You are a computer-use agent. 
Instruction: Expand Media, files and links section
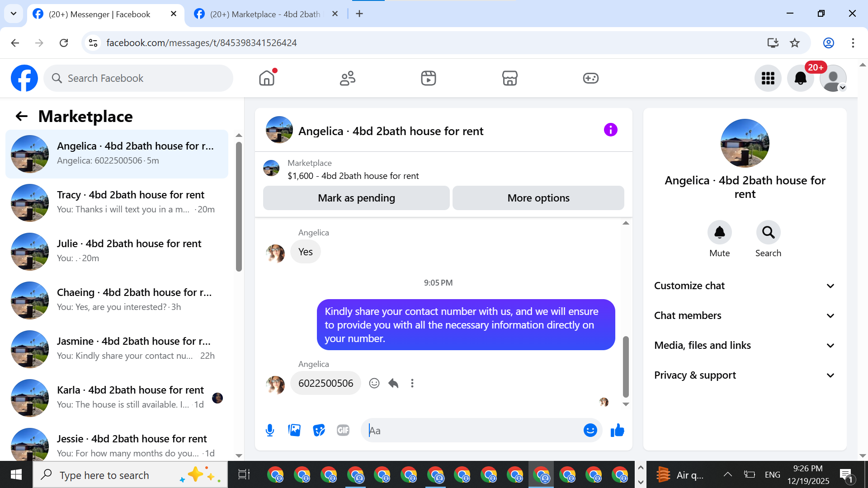pos(745,345)
